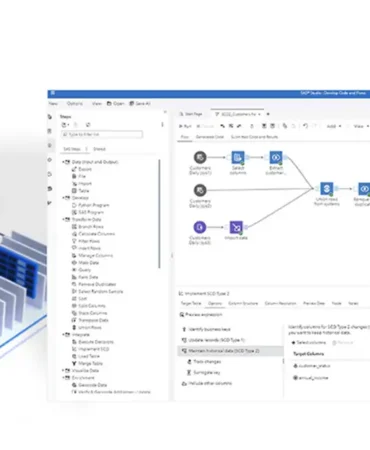
Task: Click the Open button
Action: pos(115,104)
